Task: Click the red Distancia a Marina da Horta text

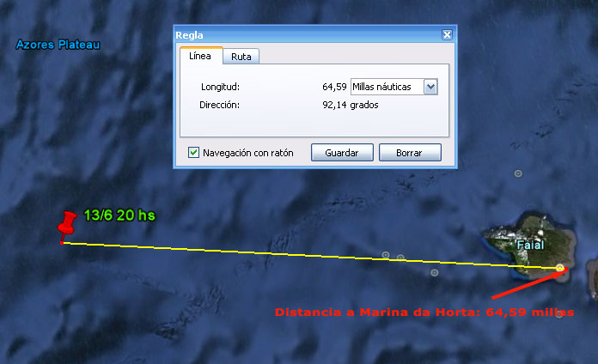Action: tap(424, 312)
